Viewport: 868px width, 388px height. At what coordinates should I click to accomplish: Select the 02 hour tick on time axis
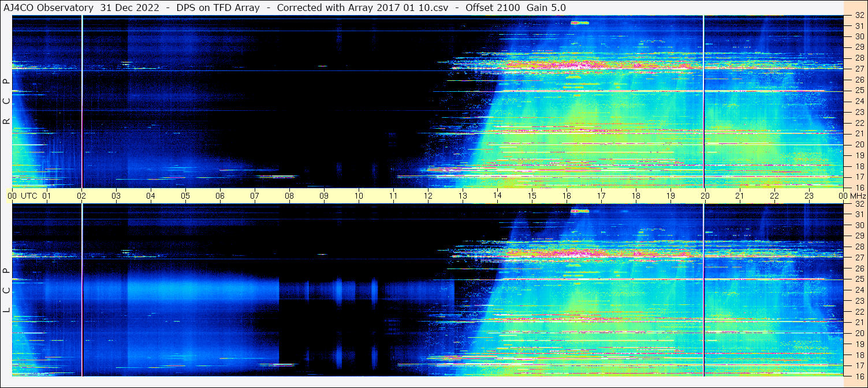81,196
